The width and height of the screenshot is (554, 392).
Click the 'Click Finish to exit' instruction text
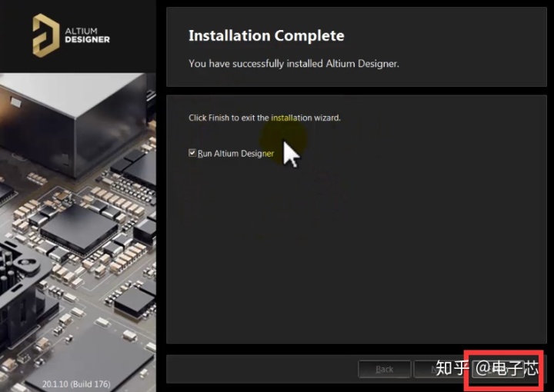coord(265,118)
